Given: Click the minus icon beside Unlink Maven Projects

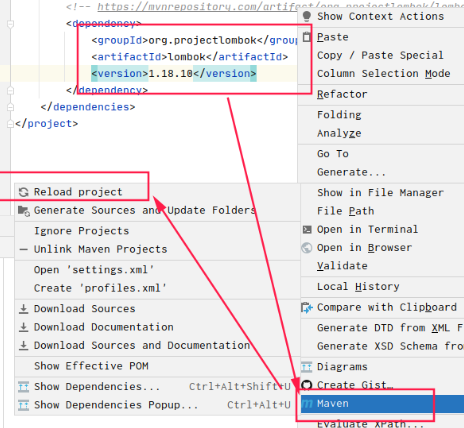Looking at the screenshot, I should point(23,249).
